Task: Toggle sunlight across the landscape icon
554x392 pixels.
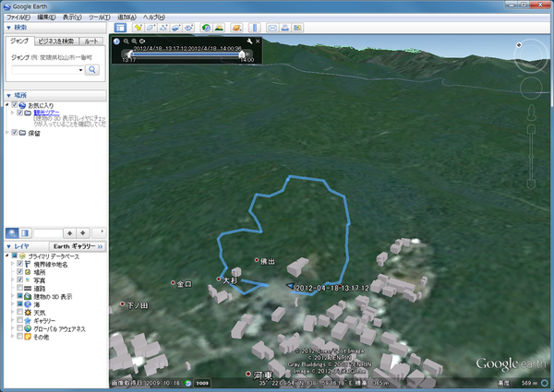Action: click(219, 28)
